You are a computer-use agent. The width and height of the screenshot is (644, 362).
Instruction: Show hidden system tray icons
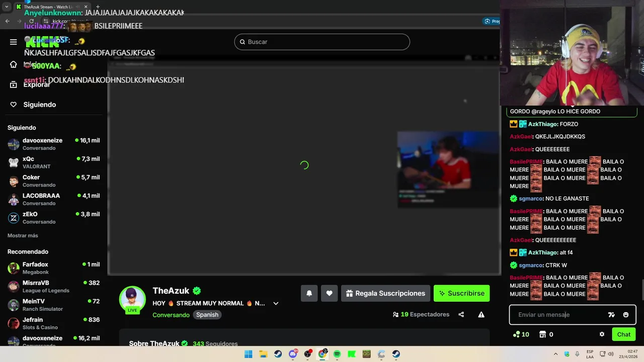(x=555, y=354)
